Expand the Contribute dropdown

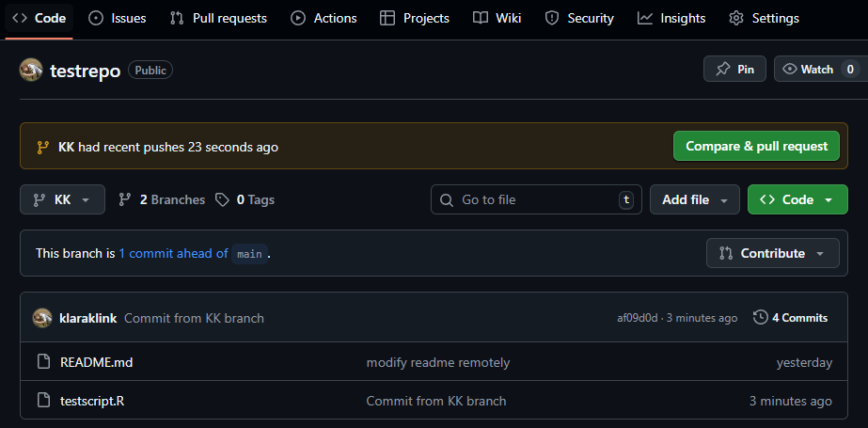[x=772, y=253]
